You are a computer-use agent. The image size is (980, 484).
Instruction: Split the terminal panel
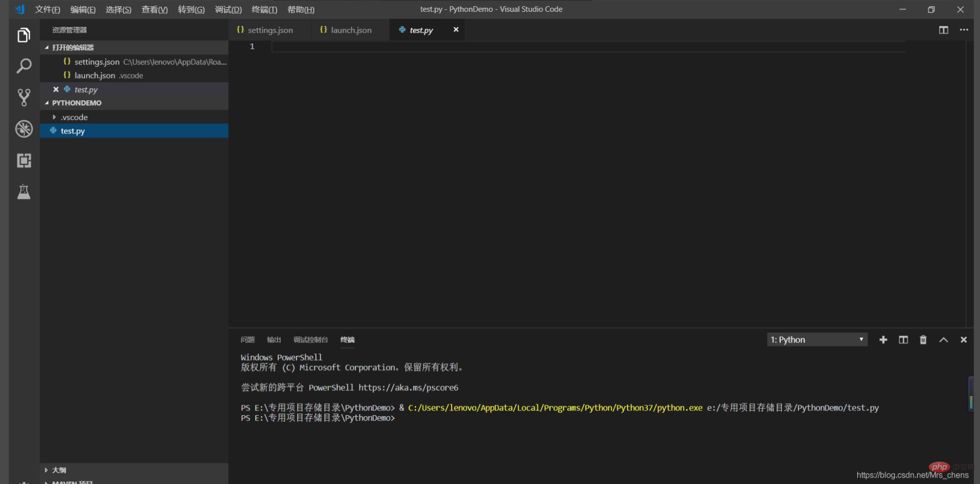coord(903,340)
